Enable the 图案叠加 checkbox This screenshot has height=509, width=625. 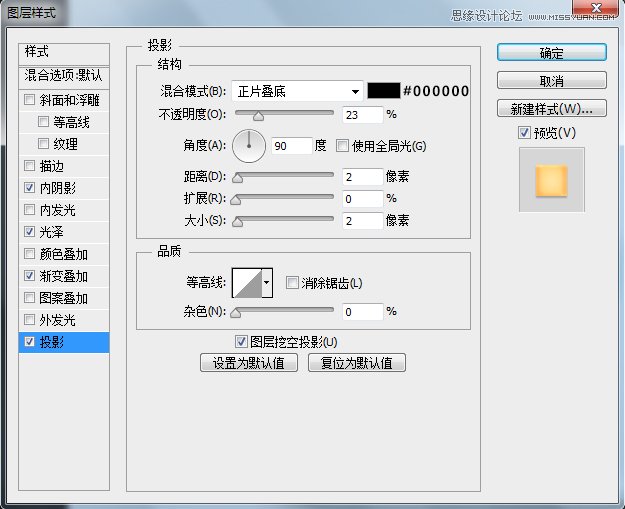(29, 297)
